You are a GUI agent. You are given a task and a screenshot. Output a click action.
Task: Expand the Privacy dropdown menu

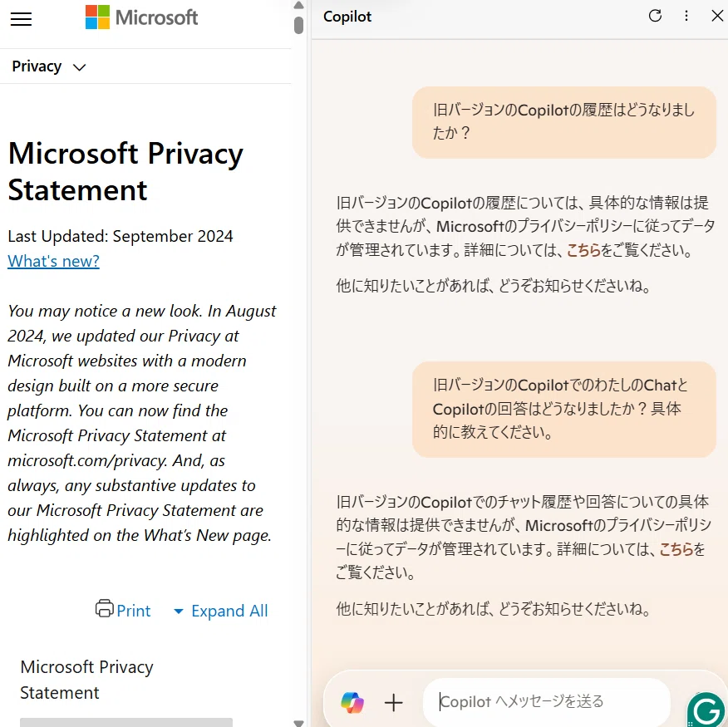[x=49, y=66]
